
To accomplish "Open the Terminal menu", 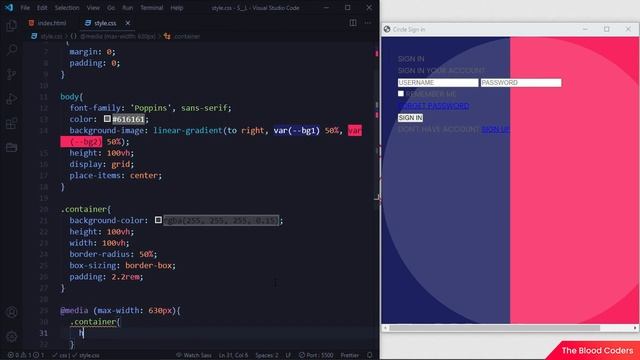I will pos(151,8).
